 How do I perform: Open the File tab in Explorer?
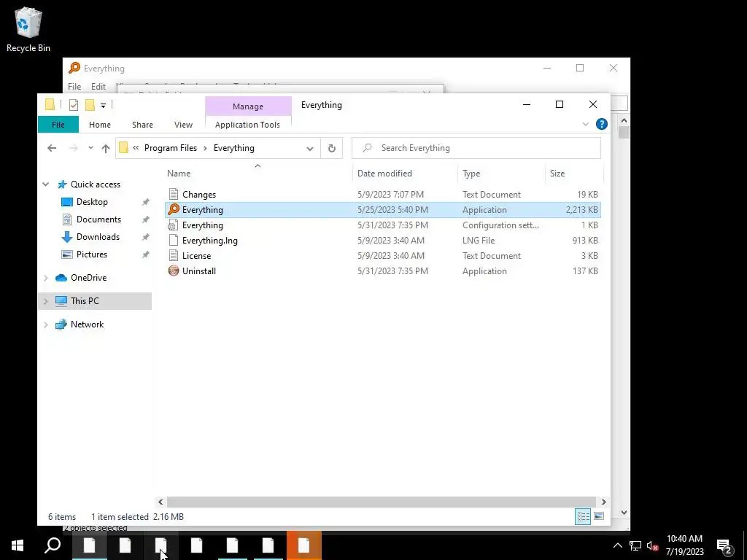(58, 124)
